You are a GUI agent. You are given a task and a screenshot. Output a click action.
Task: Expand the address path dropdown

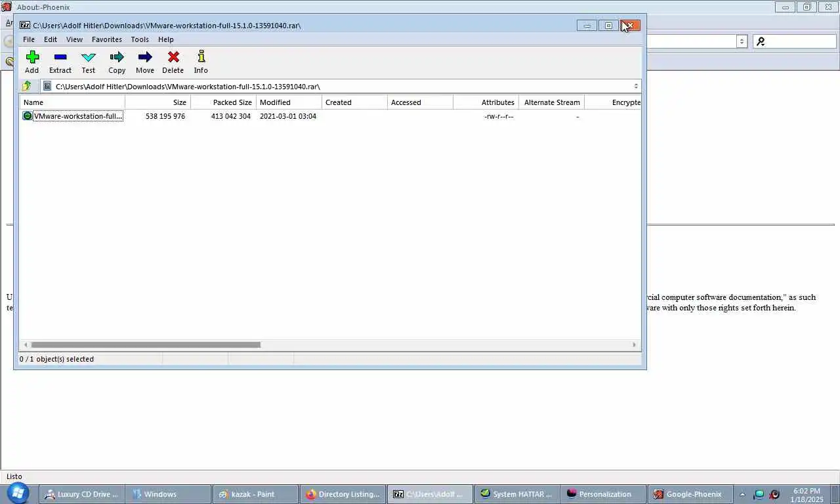point(635,86)
